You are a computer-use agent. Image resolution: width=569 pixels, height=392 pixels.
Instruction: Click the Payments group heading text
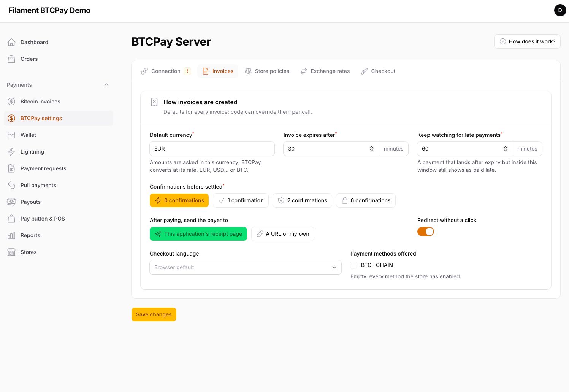coord(19,85)
